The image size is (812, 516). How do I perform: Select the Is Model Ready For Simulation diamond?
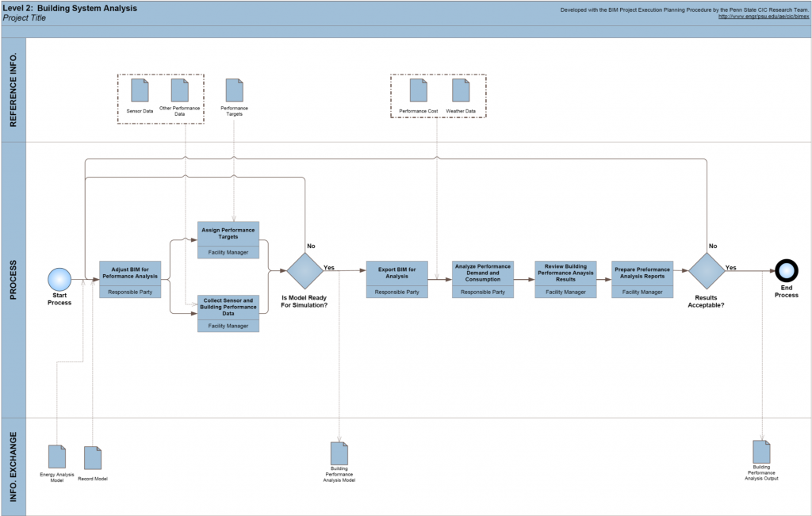point(304,271)
